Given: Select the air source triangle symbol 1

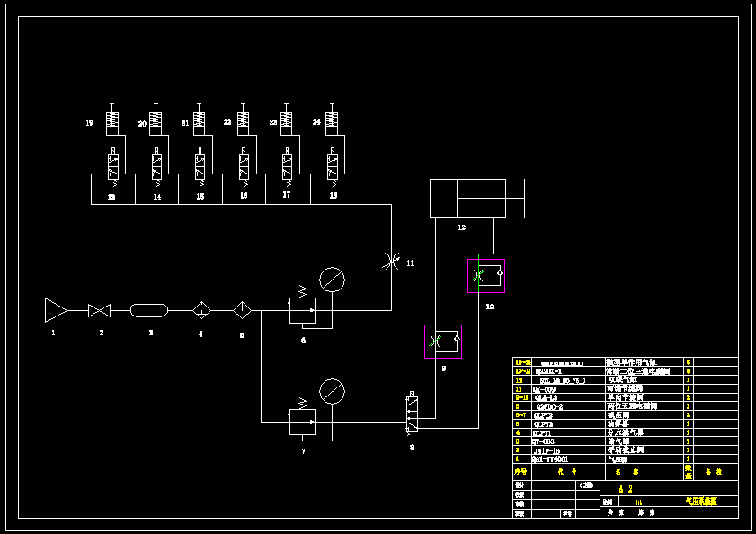Looking at the screenshot, I should 56,310.
